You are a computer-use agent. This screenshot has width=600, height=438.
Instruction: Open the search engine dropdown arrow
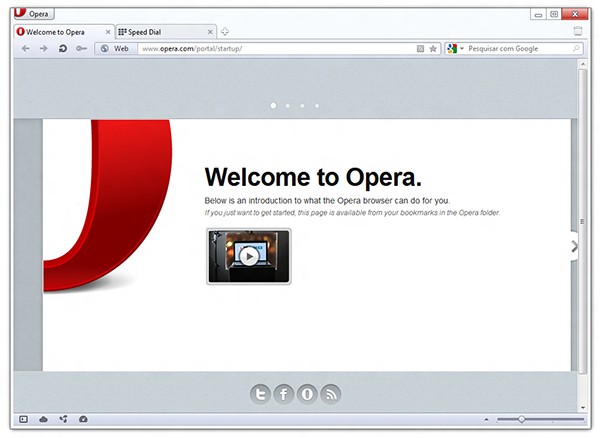point(462,49)
